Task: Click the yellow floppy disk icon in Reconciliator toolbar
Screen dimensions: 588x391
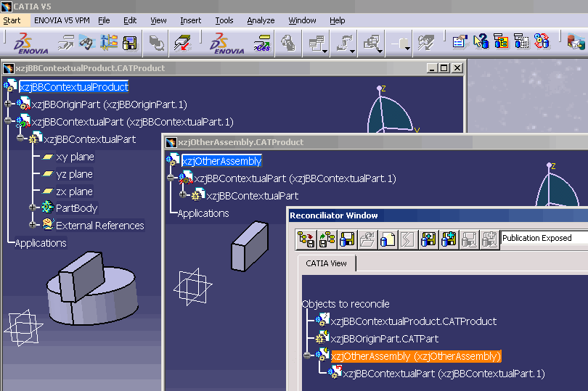Action: pyautogui.click(x=347, y=239)
